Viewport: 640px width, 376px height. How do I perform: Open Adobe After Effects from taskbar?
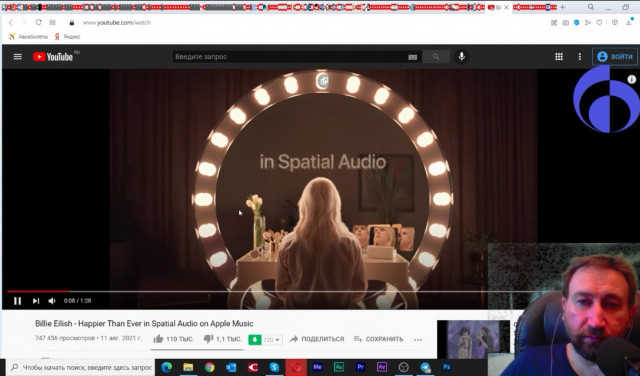[x=382, y=367]
